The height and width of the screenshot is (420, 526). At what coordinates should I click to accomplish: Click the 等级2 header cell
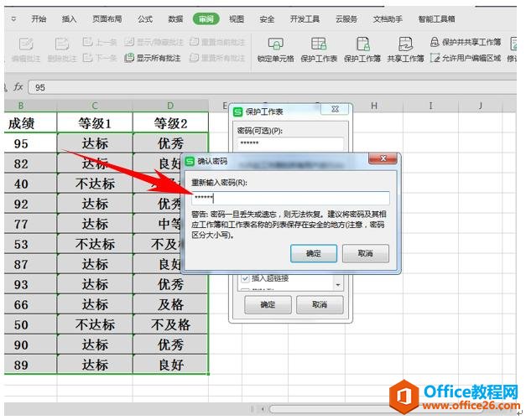coord(170,123)
